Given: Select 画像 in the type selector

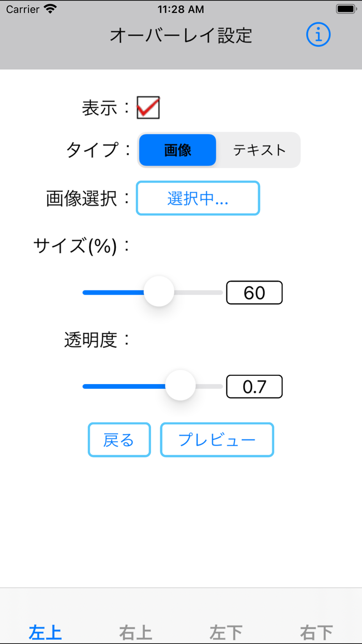Looking at the screenshot, I should pos(177,150).
